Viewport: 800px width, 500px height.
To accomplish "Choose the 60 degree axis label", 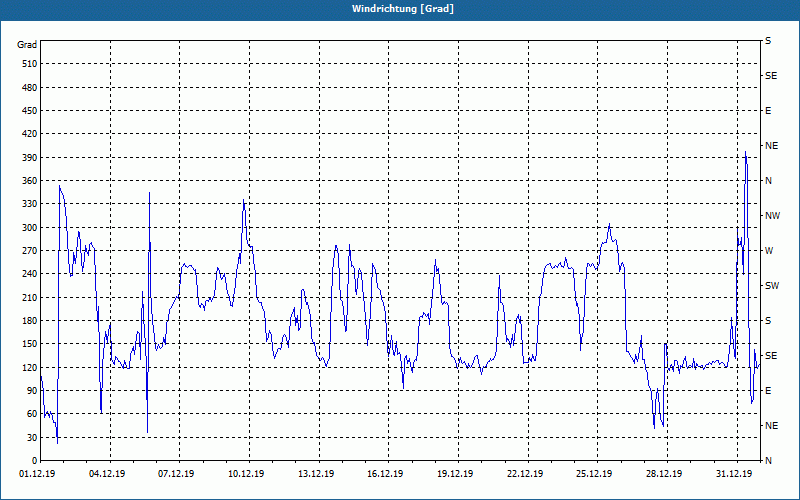I will (32, 414).
